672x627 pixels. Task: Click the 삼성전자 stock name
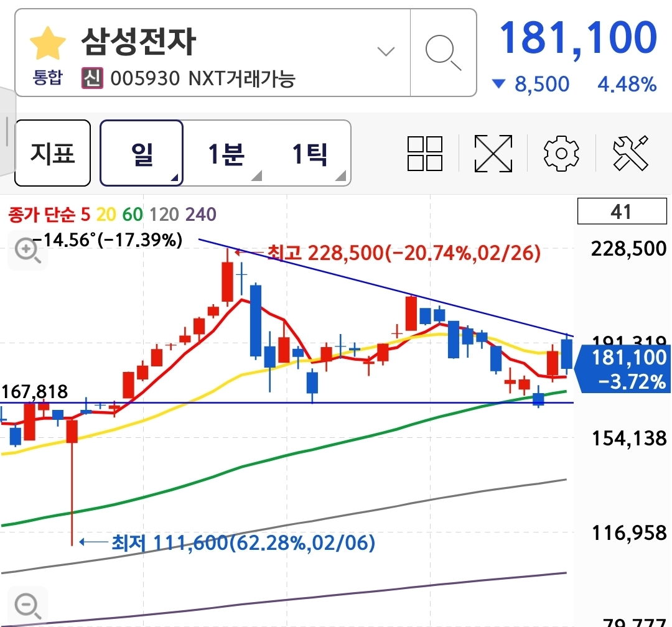click(x=138, y=42)
